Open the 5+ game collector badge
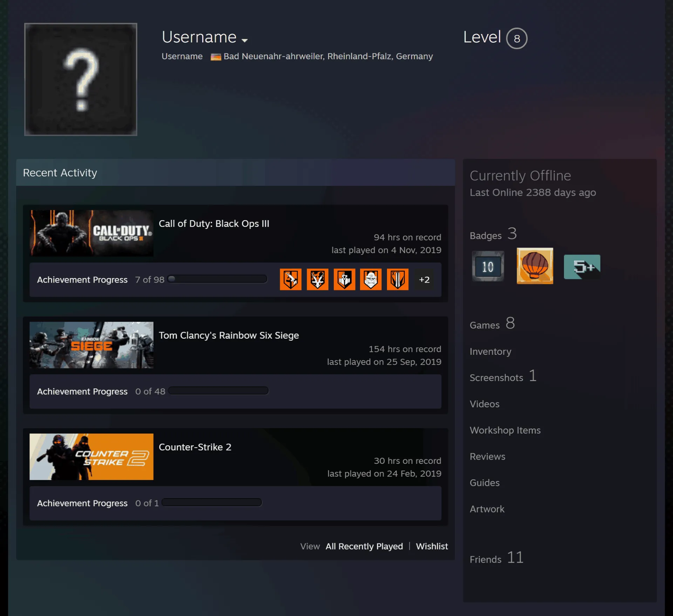 (x=582, y=267)
